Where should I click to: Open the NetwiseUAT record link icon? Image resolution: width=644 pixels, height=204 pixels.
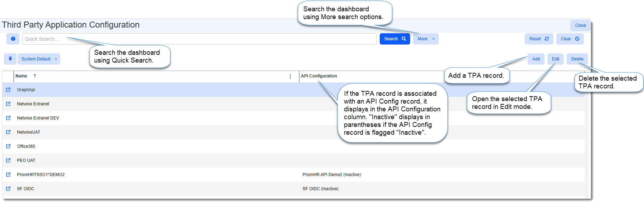(8, 132)
